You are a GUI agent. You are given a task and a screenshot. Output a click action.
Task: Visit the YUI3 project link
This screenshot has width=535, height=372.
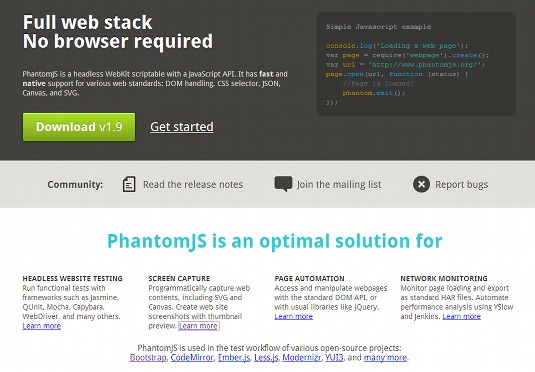[x=334, y=358]
